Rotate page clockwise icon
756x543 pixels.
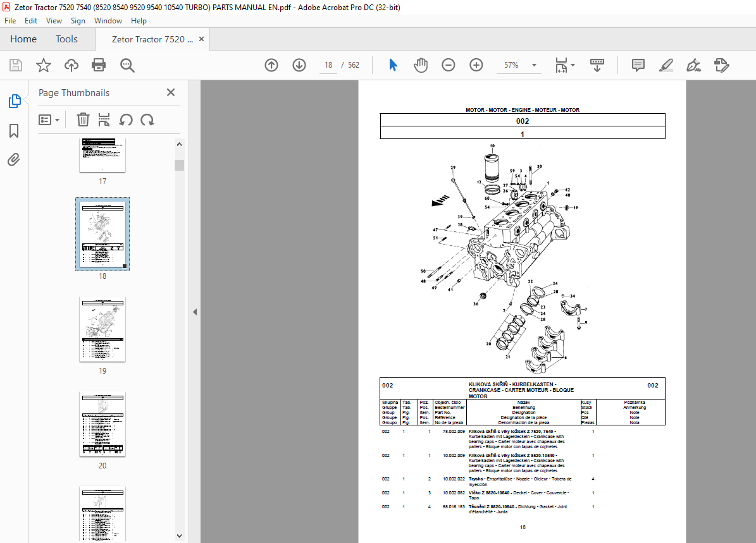(147, 119)
